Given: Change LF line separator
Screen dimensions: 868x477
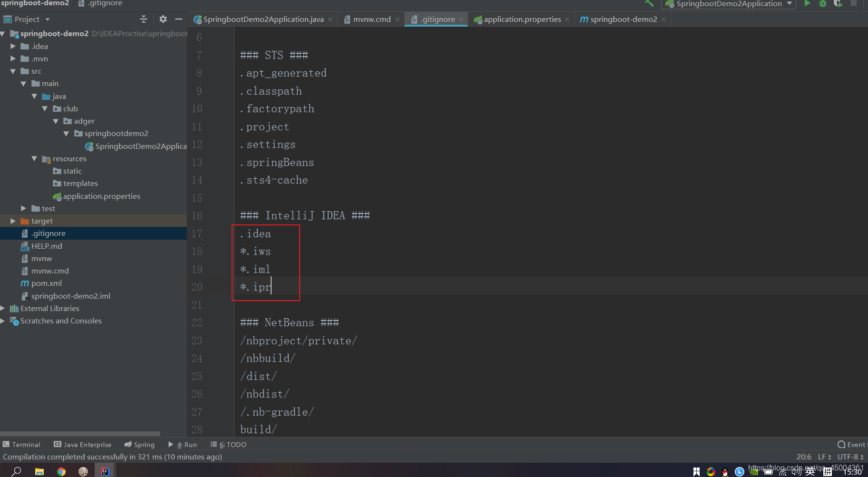Looking at the screenshot, I should tap(824, 457).
